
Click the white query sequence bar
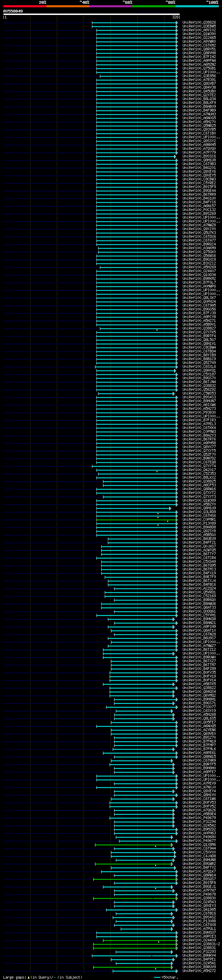click(92, 15)
